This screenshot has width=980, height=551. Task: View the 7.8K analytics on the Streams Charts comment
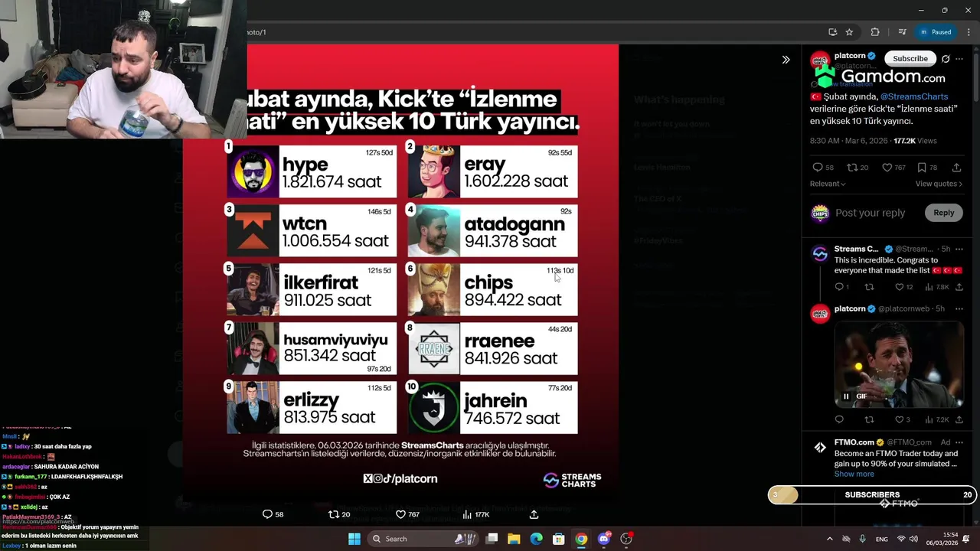(937, 287)
